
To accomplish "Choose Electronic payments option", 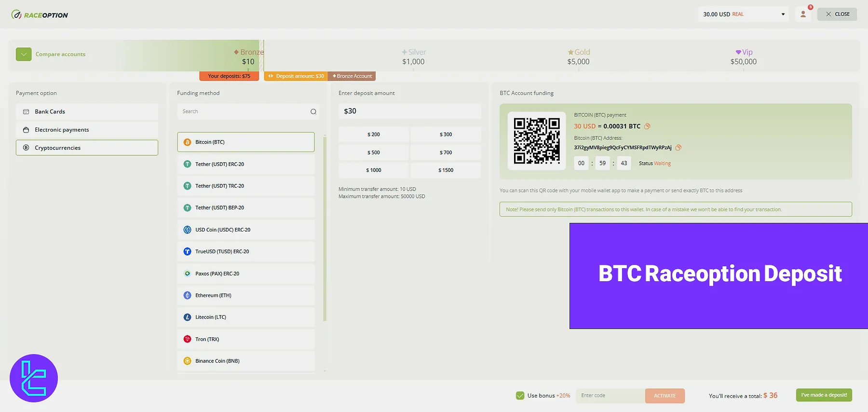I will click(x=87, y=130).
